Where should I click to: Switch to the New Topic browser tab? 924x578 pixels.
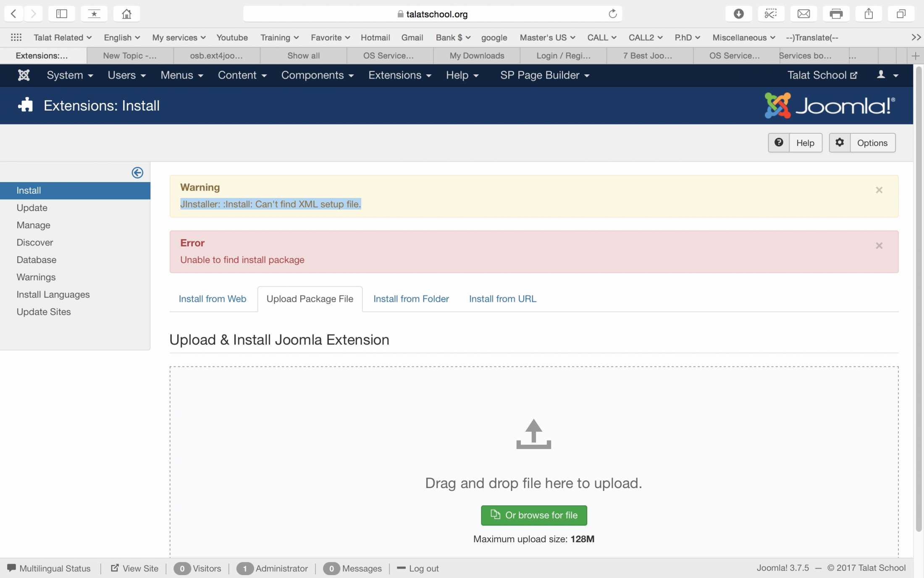130,55
